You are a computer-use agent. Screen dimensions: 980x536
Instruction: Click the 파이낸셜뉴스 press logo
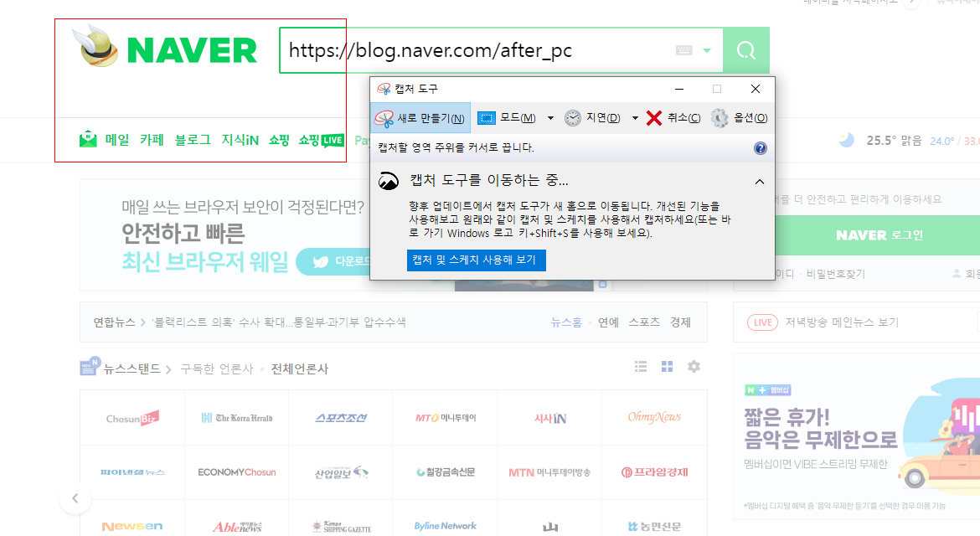point(132,472)
